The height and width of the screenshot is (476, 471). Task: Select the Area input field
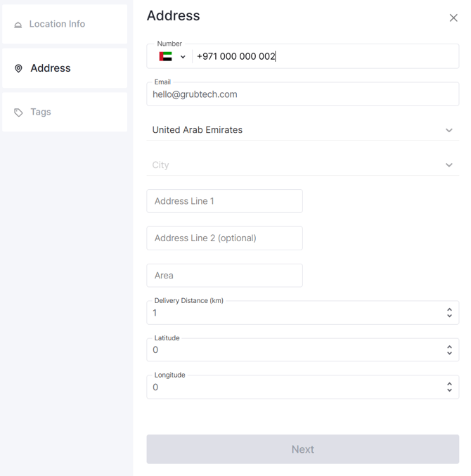[224, 276]
